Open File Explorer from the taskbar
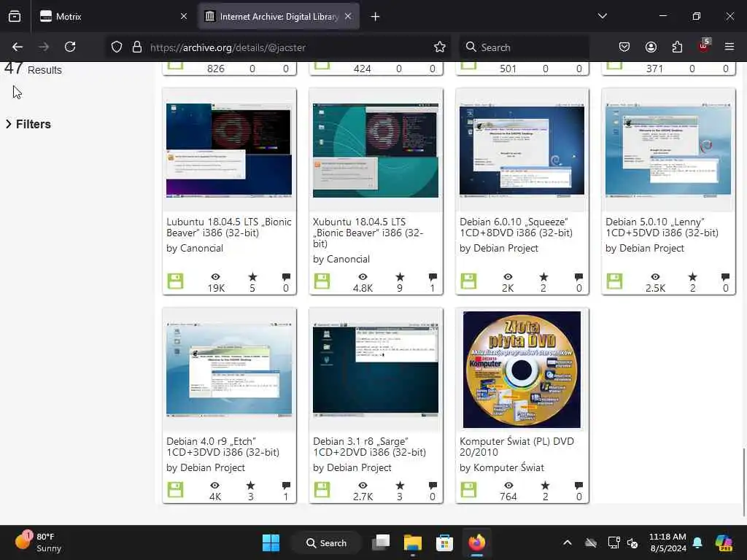The width and height of the screenshot is (747, 560). click(413, 542)
